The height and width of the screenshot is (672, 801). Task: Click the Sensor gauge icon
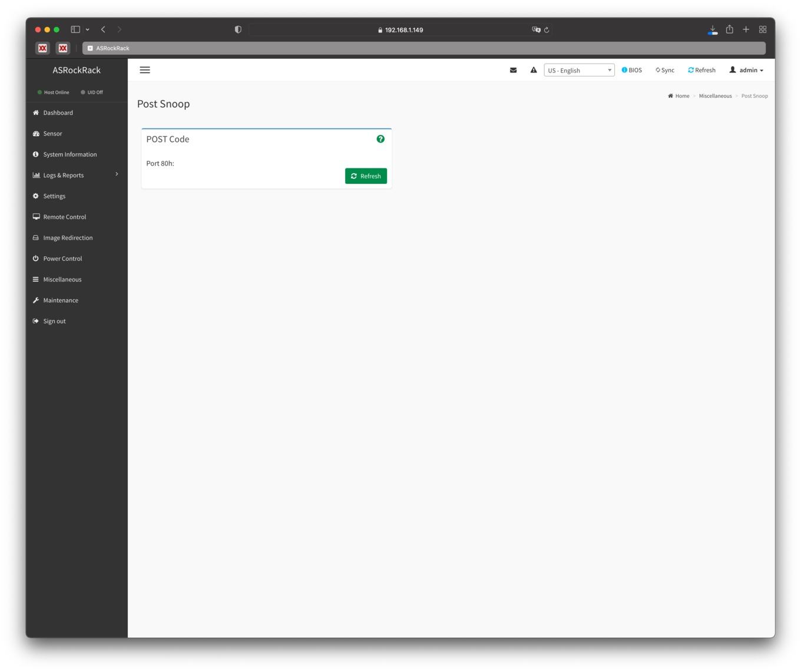pos(35,134)
